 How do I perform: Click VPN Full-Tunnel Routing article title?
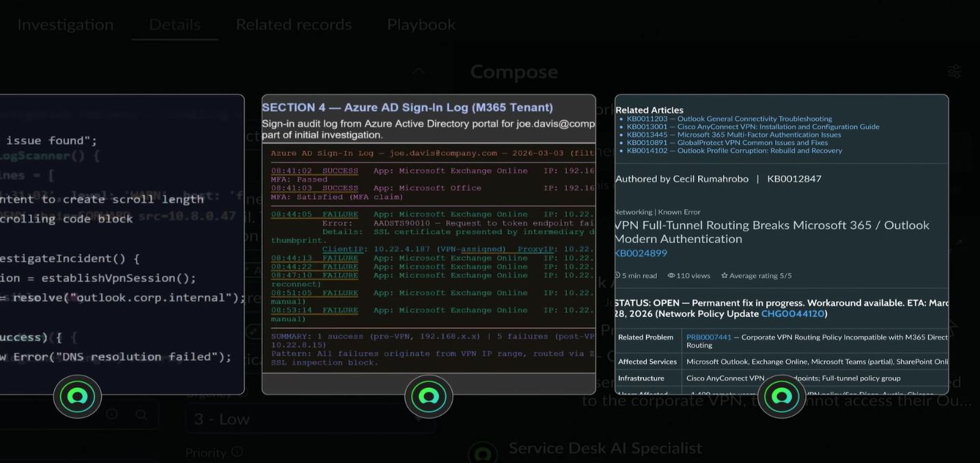pyautogui.click(x=772, y=232)
